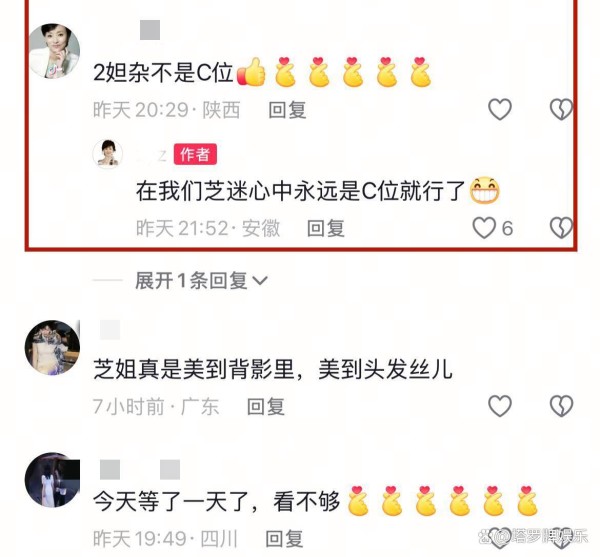Reply to the 20:29 Shaanxi comment
This screenshot has width=600, height=557.
[x=287, y=110]
